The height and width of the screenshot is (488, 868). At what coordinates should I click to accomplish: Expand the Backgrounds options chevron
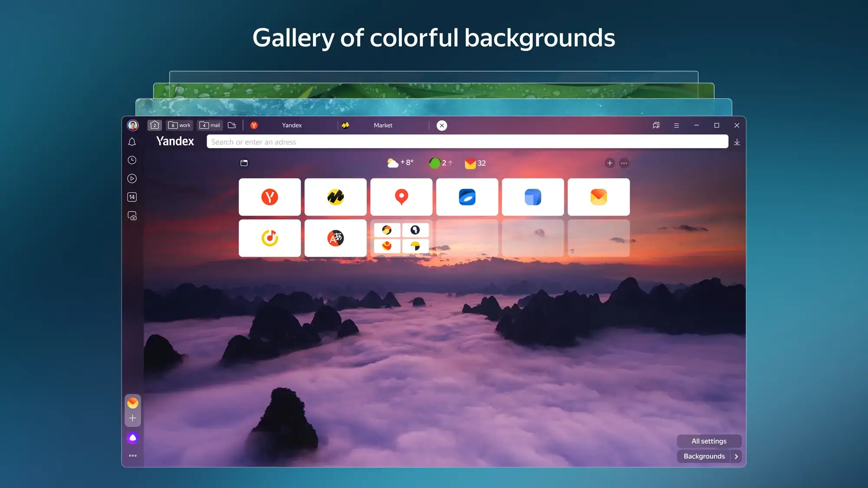pyautogui.click(x=736, y=456)
